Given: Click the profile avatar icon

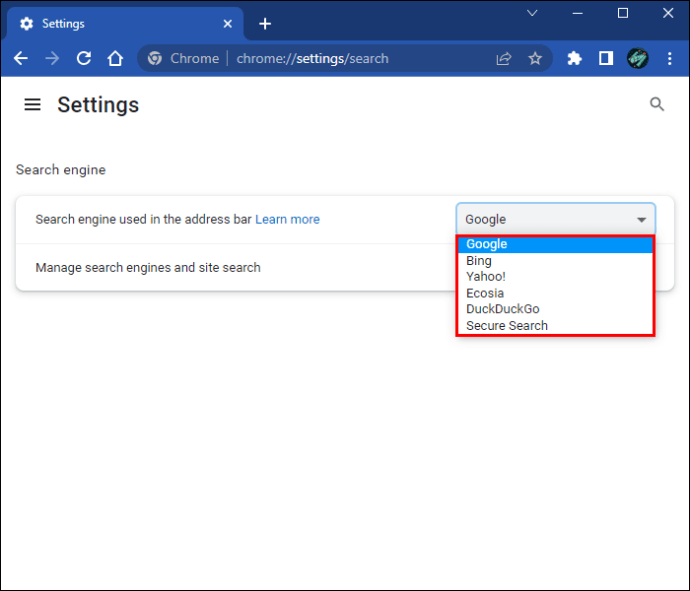Looking at the screenshot, I should tap(637, 59).
